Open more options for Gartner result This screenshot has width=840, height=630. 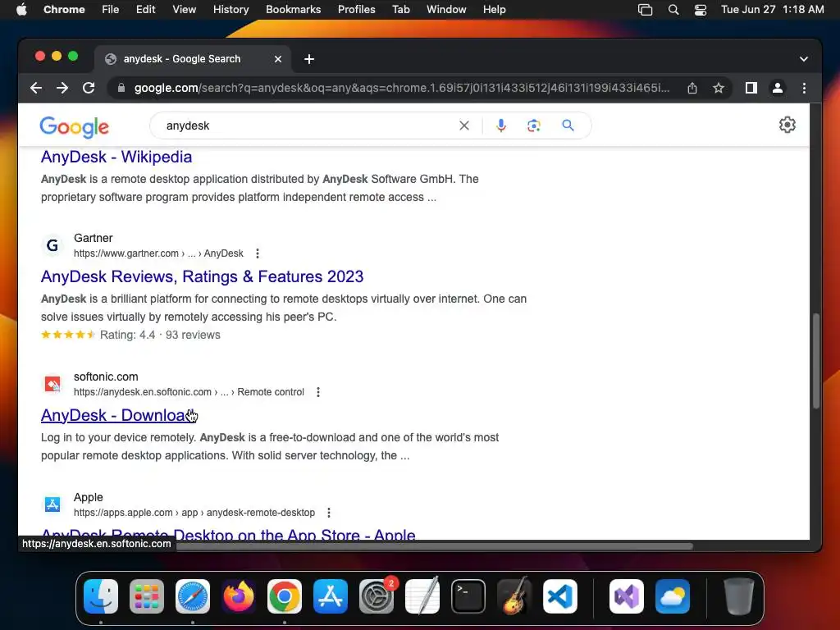coord(257,253)
